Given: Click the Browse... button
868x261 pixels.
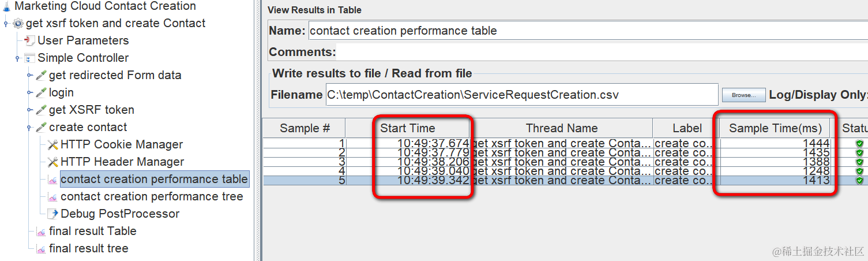Looking at the screenshot, I should pyautogui.click(x=743, y=95).
